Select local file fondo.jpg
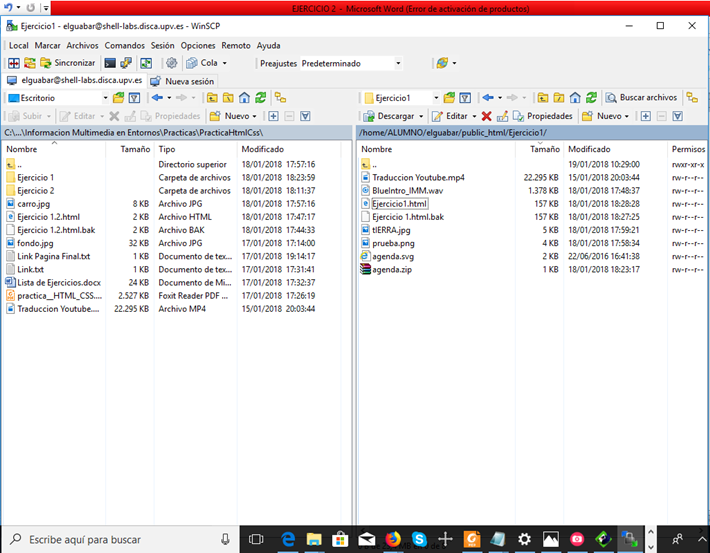Screen dimensions: 710x553 [35, 243]
